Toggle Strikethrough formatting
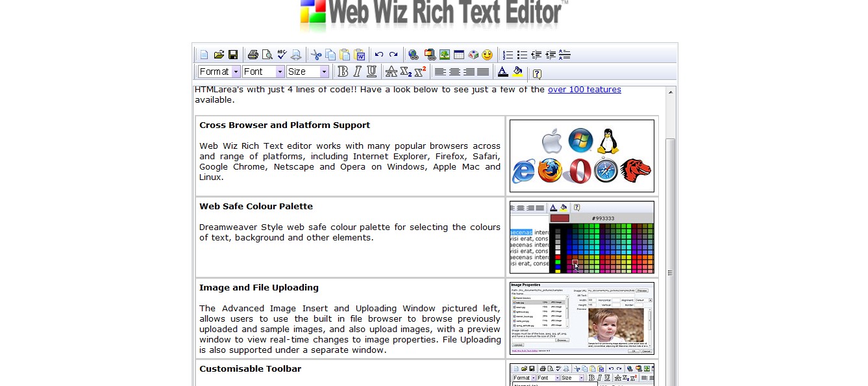The width and height of the screenshot is (868, 386). [x=391, y=71]
